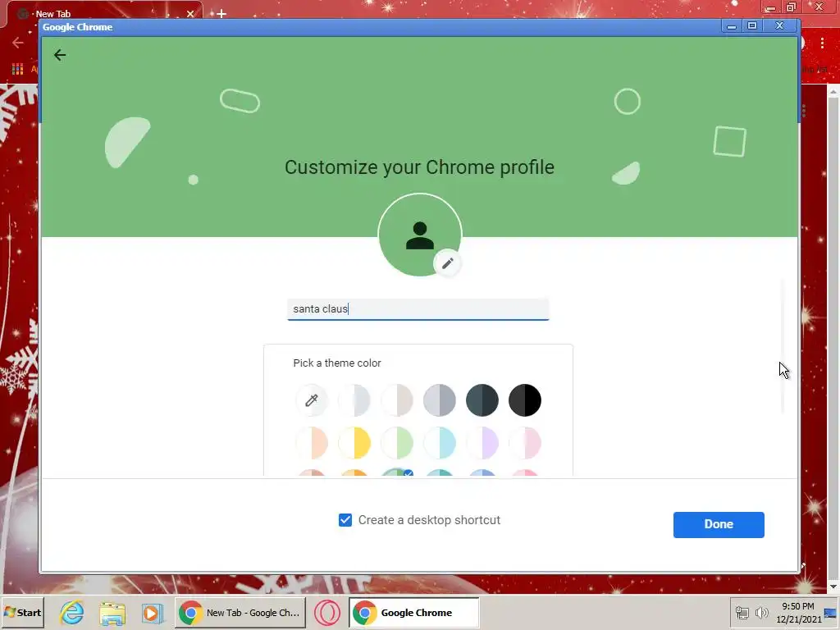
Task: Choose the black theme color
Action: [x=525, y=400]
